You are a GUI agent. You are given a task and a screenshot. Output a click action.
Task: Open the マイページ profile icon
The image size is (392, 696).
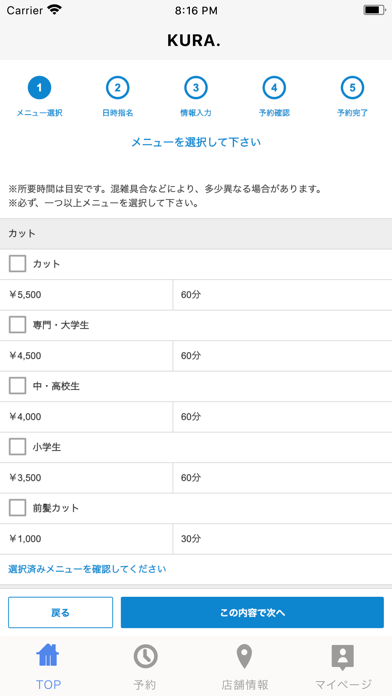tap(343, 657)
